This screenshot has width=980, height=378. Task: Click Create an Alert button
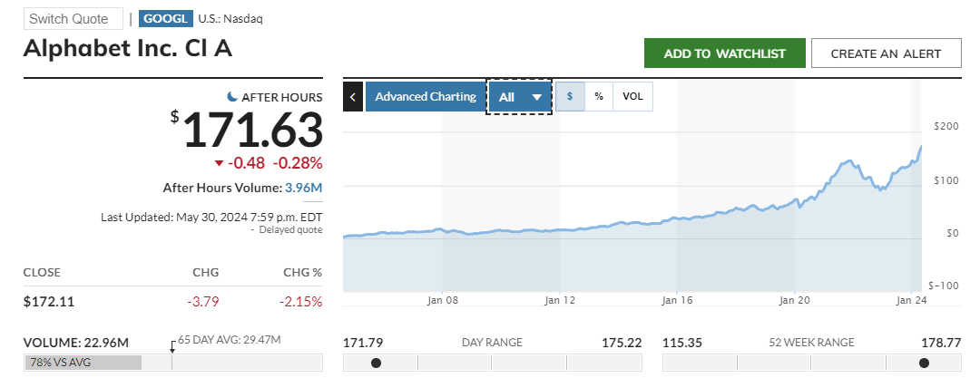point(886,53)
